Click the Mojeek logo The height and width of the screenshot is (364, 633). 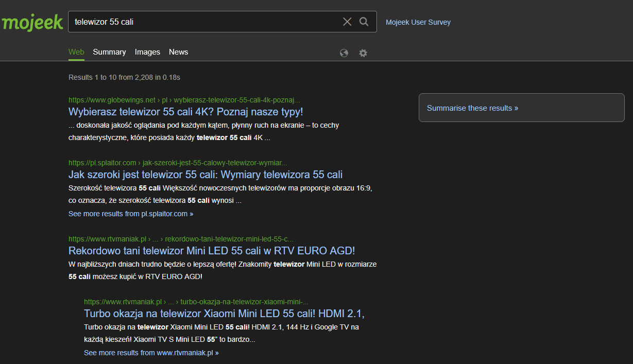coord(32,22)
